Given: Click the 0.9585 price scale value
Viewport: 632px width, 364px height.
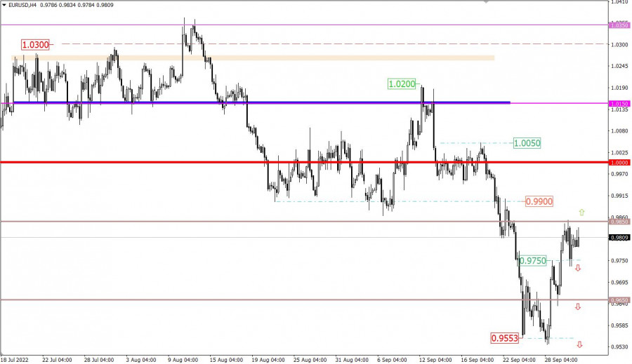Looking at the screenshot, I should (619, 325).
